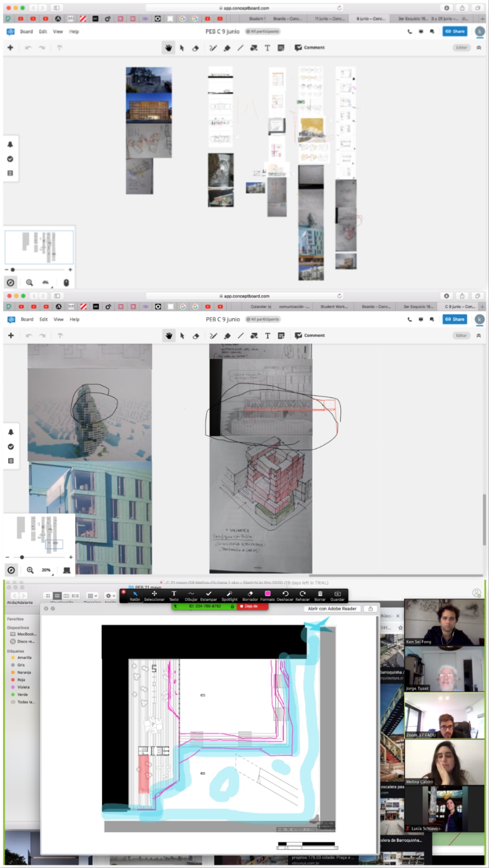Select the Estampar stamp tool
Image resolution: width=489 pixels, height=868 pixels.
(209, 596)
